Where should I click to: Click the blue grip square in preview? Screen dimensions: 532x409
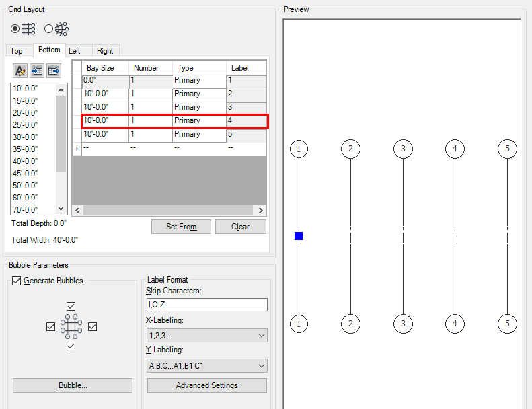(x=299, y=236)
